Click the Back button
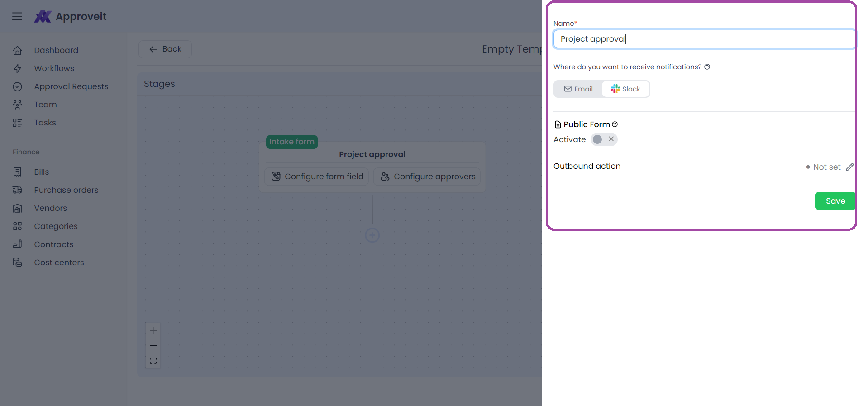 pyautogui.click(x=165, y=49)
